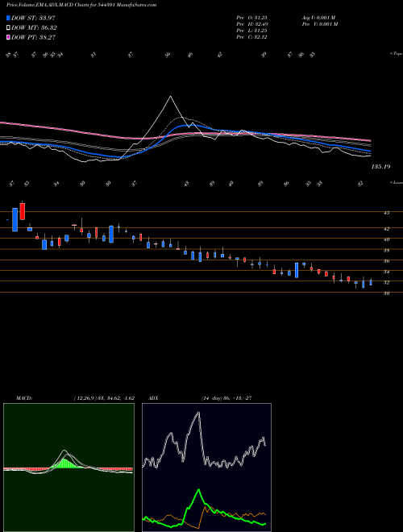Click the 'Pre V: 0.001 M' volume text
403x532 pixels.
[x=319, y=24]
